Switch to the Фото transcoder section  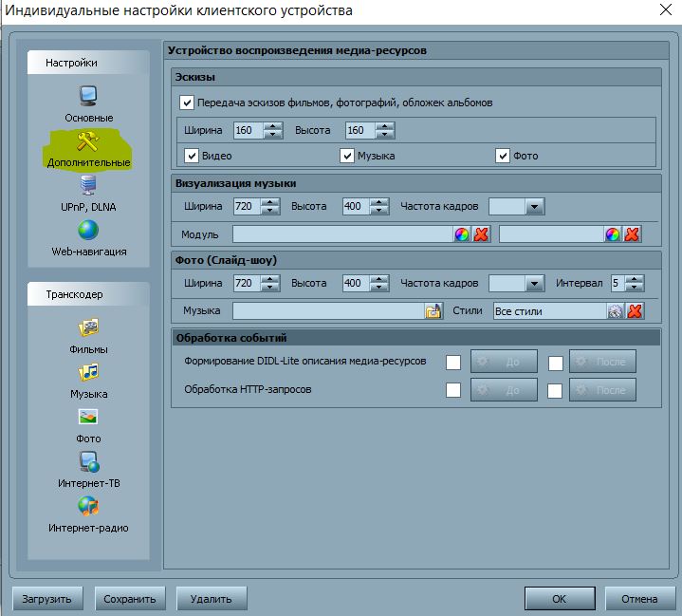coord(89,418)
